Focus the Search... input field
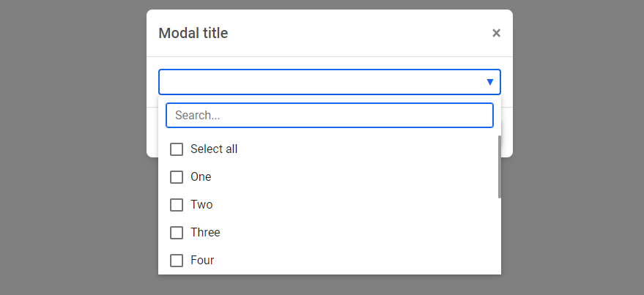 (330, 116)
